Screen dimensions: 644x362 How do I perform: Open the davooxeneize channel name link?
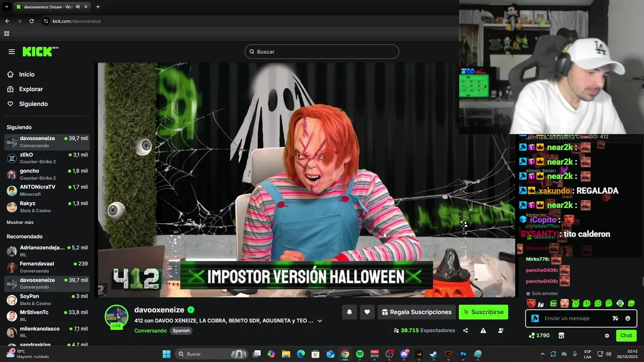point(159,310)
